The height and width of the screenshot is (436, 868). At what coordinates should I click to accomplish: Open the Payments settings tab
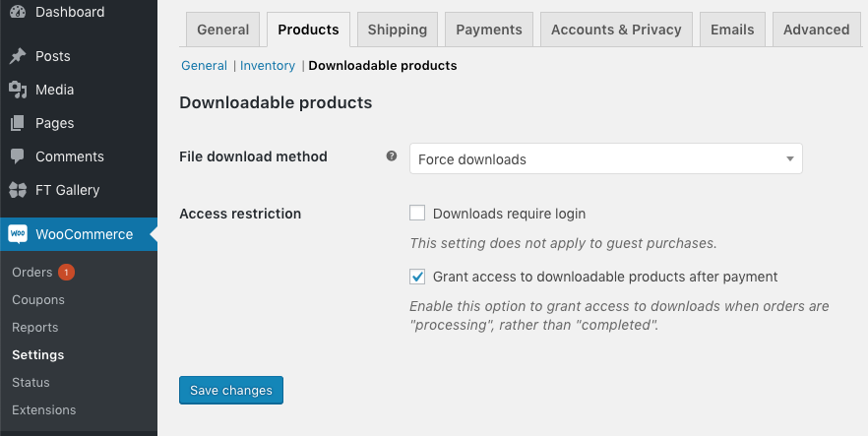pyautogui.click(x=489, y=30)
